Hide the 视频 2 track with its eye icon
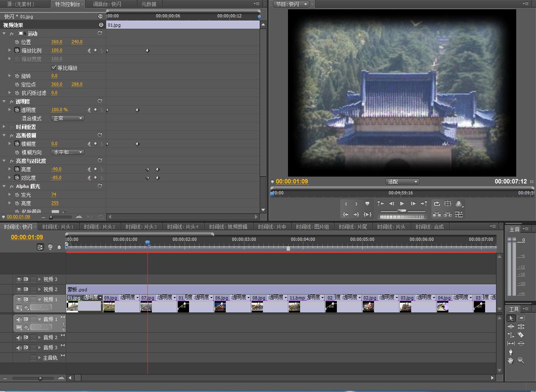This screenshot has height=392, width=536. [x=19, y=289]
